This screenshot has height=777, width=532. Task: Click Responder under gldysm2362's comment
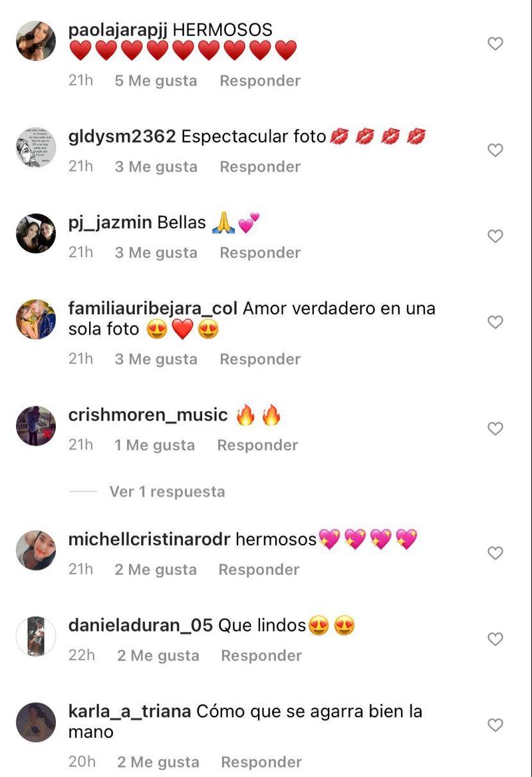[260, 167]
